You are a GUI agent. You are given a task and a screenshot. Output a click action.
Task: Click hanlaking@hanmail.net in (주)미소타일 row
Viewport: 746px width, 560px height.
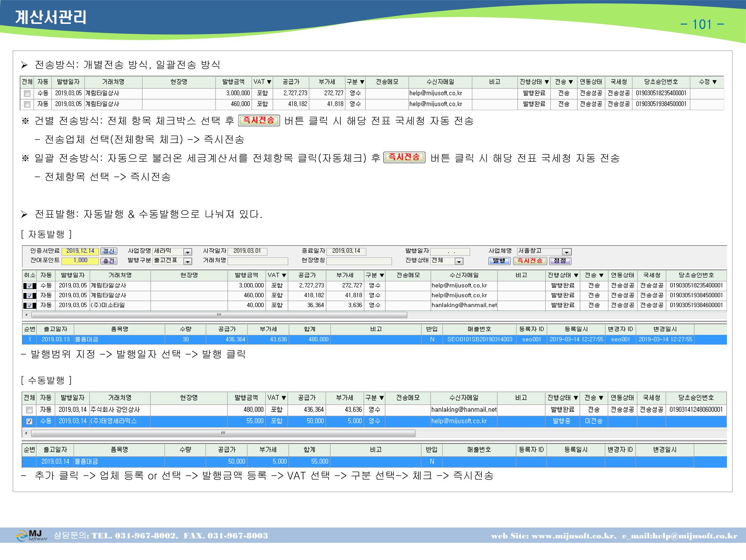[464, 305]
